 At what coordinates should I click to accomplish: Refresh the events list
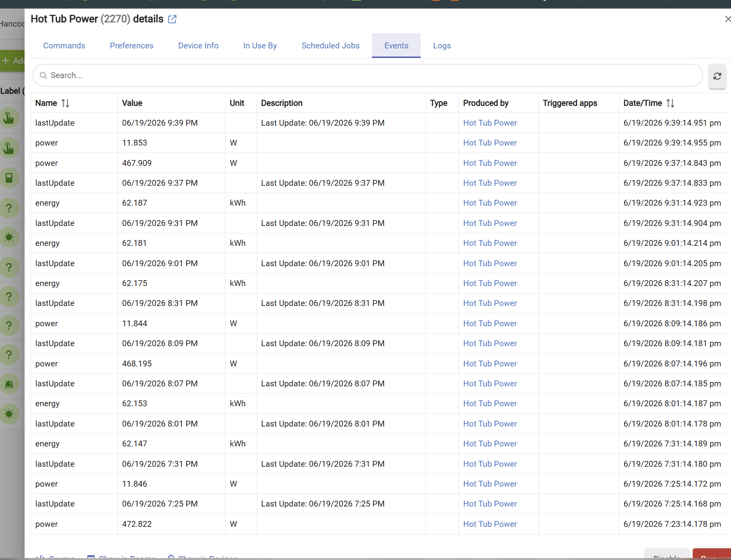tap(717, 76)
